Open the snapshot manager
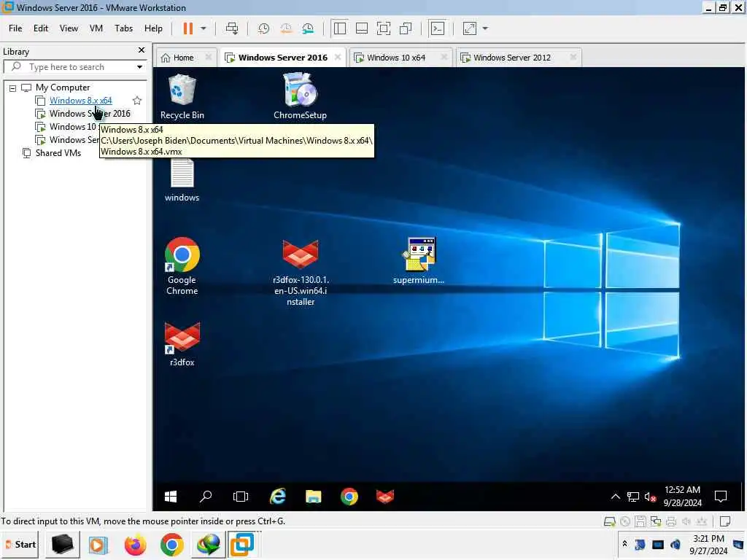The width and height of the screenshot is (747, 560). click(x=308, y=28)
